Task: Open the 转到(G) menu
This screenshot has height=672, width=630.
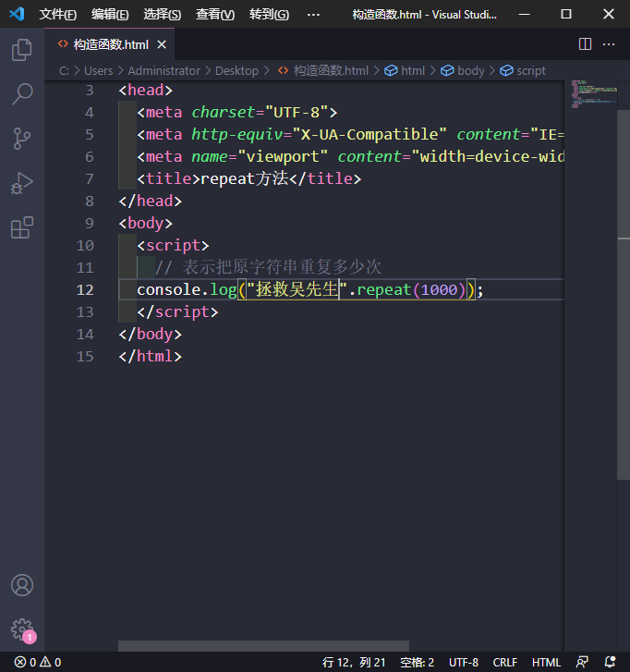Action: pyautogui.click(x=269, y=15)
